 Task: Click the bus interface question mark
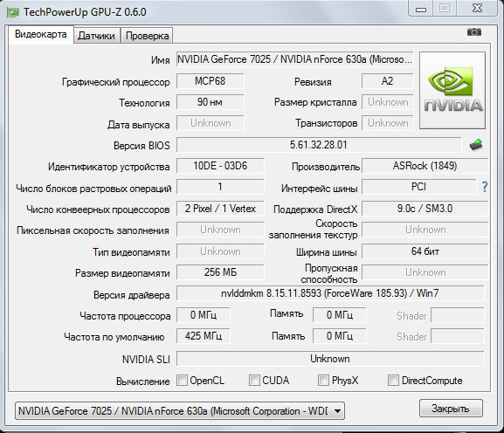(x=485, y=187)
